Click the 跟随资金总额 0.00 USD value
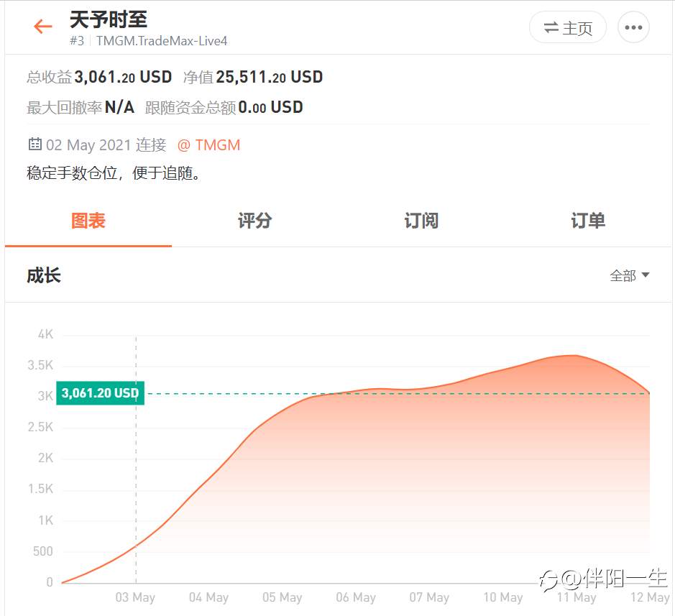The height and width of the screenshot is (616, 675). tap(270, 107)
